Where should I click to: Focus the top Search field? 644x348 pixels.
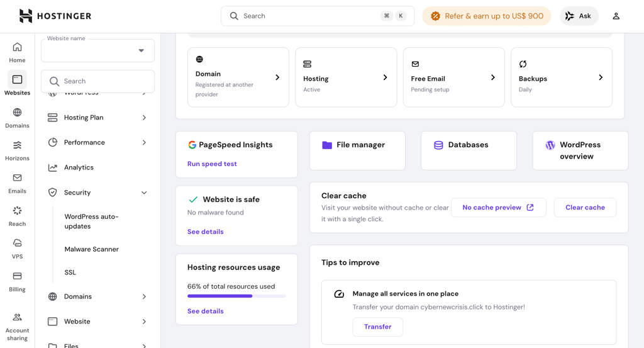[318, 16]
